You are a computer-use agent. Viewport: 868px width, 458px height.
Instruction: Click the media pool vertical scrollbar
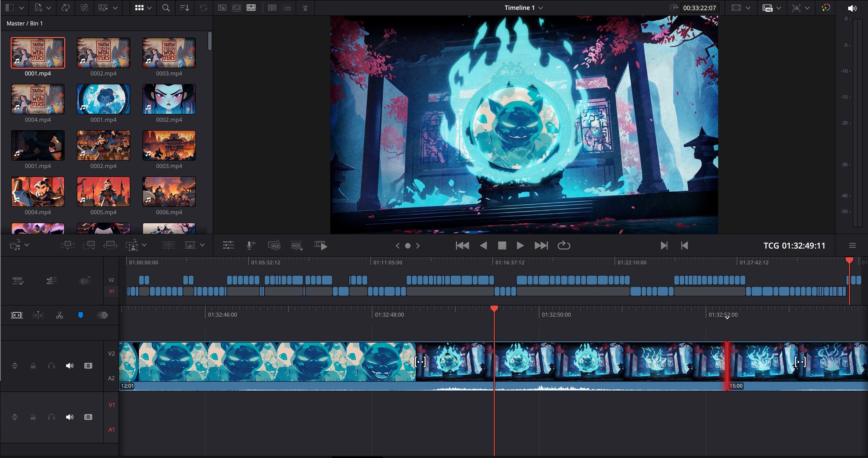tap(210, 41)
